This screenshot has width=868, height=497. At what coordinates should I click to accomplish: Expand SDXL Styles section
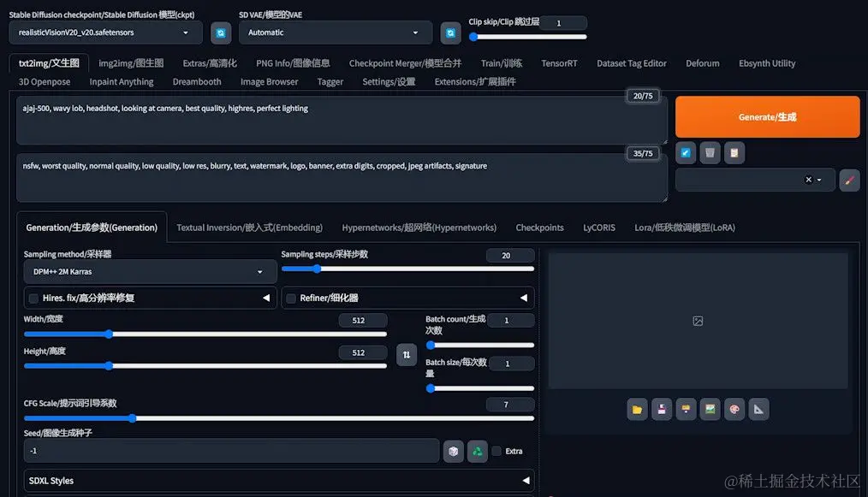click(278, 481)
